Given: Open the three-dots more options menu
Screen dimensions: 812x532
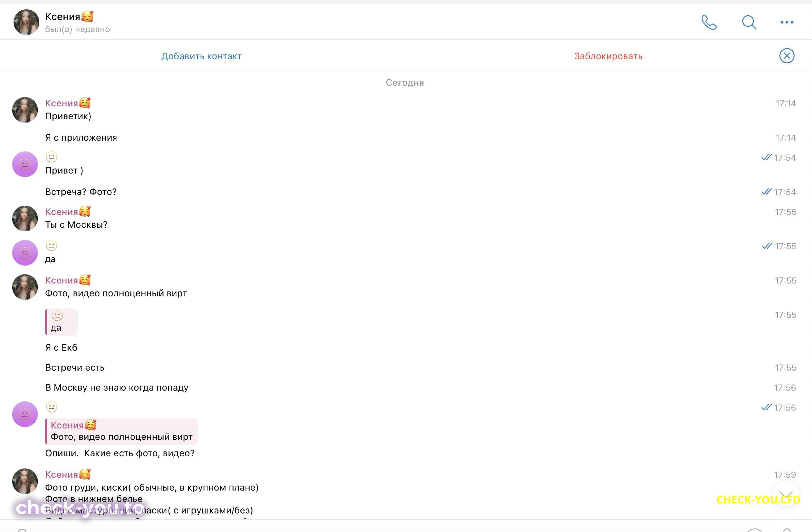Looking at the screenshot, I should point(787,22).
